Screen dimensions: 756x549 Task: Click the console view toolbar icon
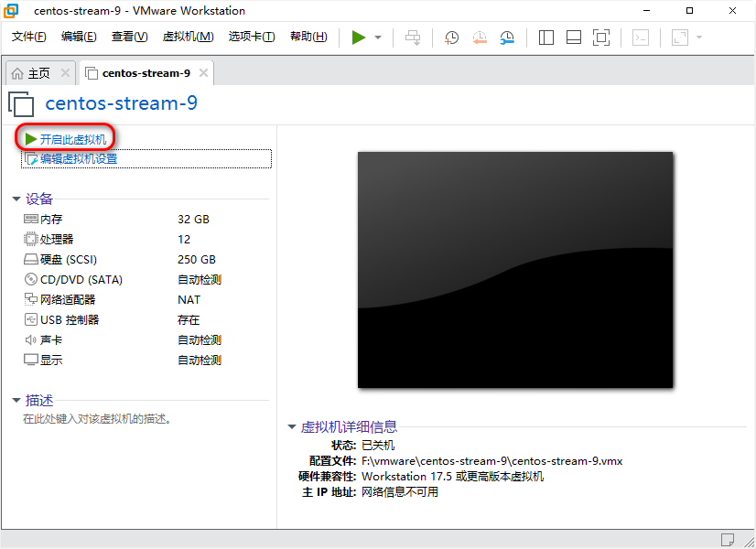point(641,38)
